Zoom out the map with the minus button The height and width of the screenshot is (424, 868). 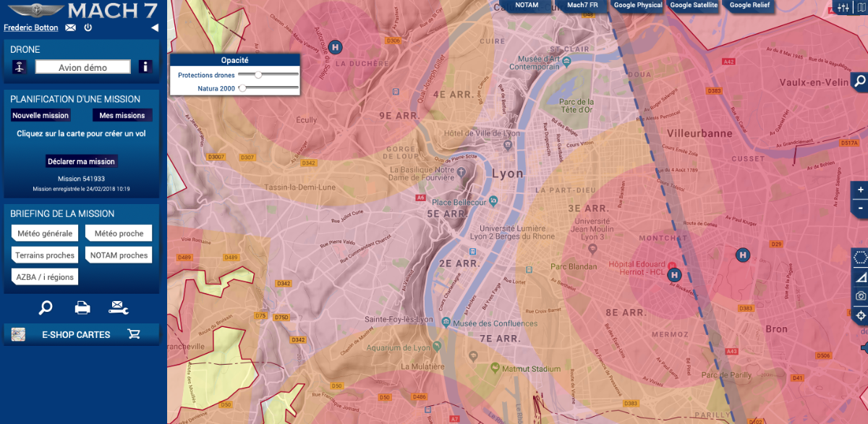coord(860,208)
